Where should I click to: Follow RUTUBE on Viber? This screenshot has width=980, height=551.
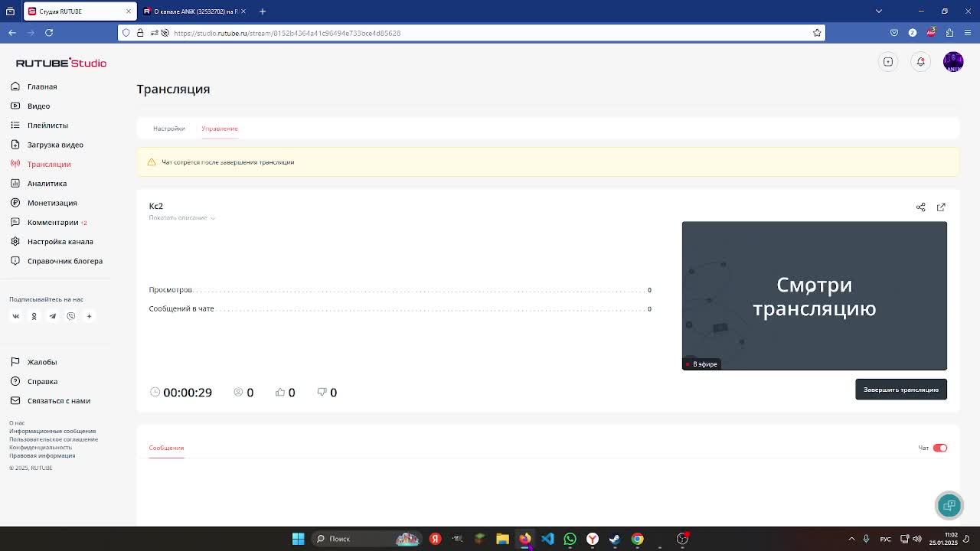[70, 316]
